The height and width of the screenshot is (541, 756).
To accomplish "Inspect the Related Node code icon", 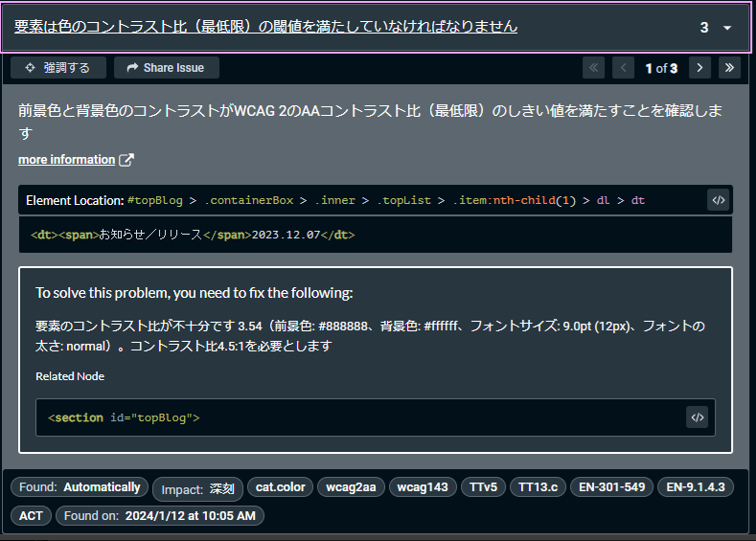I will click(x=698, y=417).
